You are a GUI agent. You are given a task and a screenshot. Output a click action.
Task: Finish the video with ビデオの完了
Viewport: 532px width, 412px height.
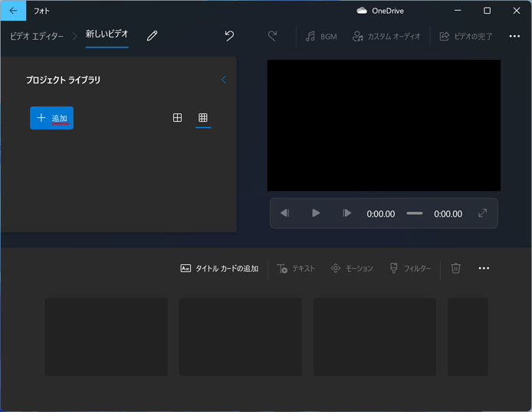(466, 36)
